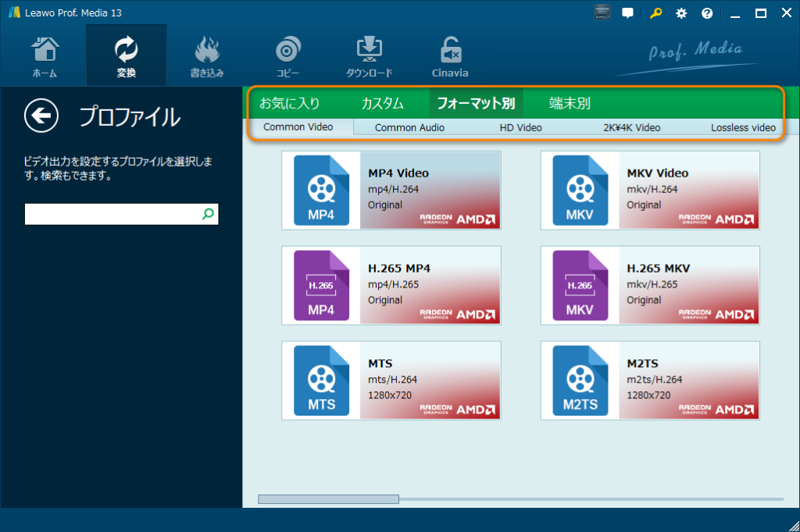Open the カスタム tab

[383, 102]
